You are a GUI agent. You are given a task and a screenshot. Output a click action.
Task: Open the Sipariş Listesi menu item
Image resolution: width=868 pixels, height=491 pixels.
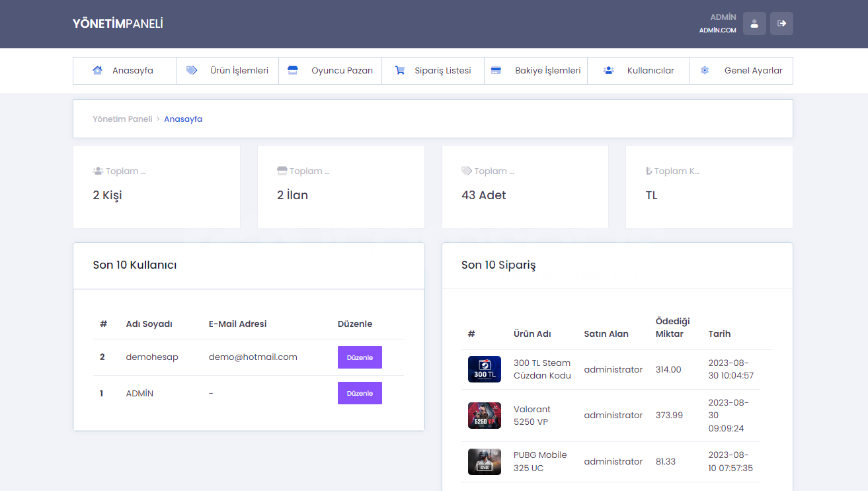click(442, 70)
